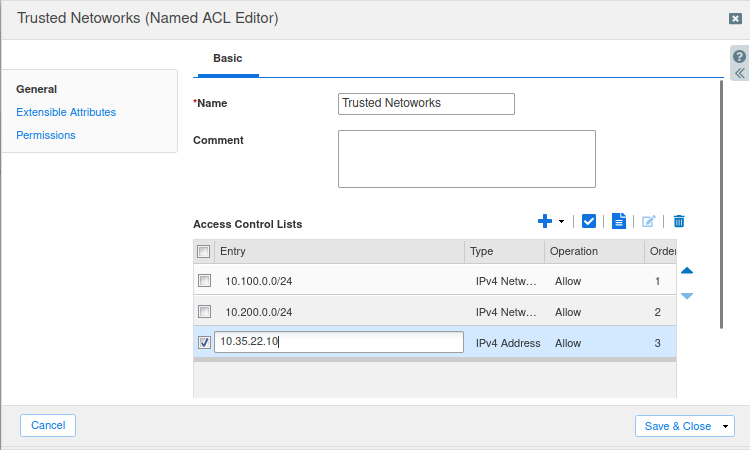Toggle the select-all checkbox in table header

coord(204,252)
